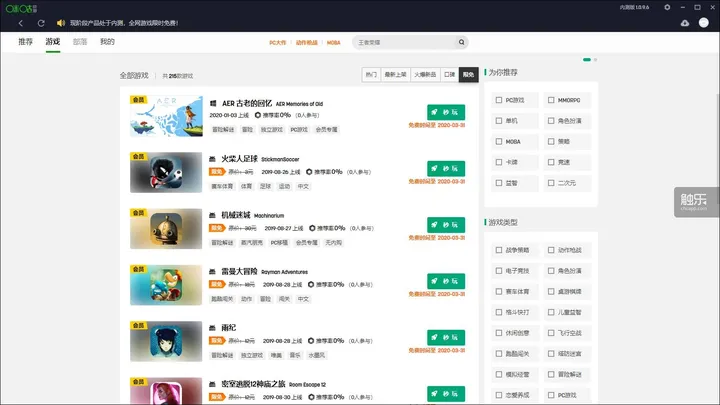Click the 足球 tag on 火柴人足球

click(x=265, y=186)
